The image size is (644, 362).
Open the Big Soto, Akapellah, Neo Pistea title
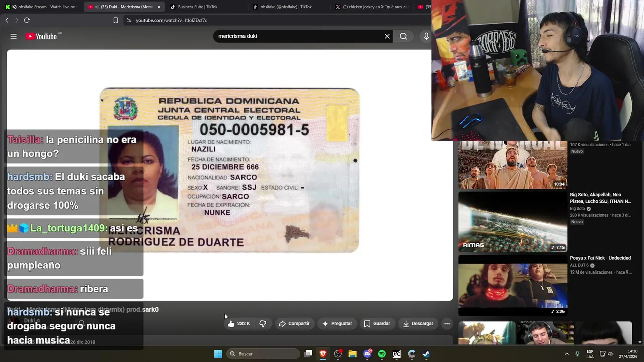click(600, 198)
